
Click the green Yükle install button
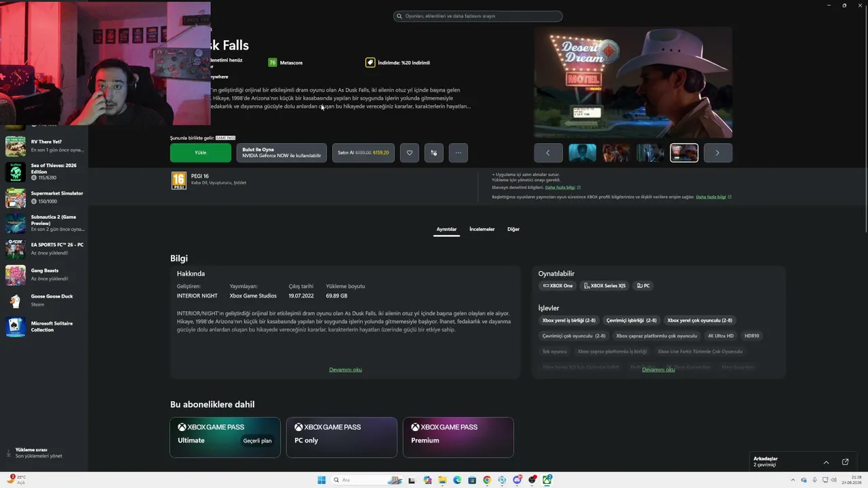(201, 152)
